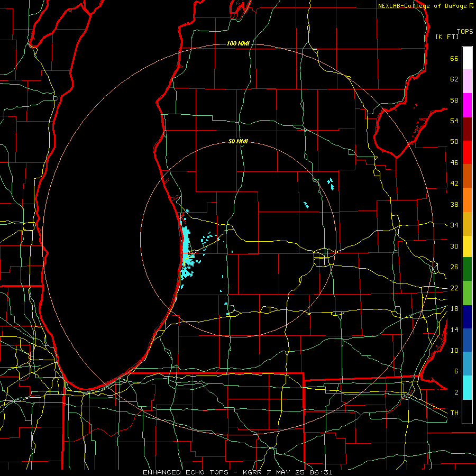
Task: Click the dark green legend swatch
Action: pyautogui.click(x=467, y=269)
